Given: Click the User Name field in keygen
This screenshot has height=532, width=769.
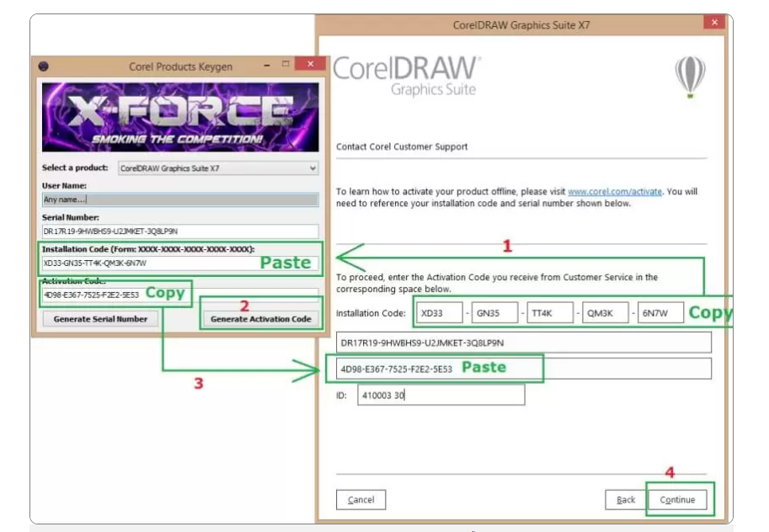Looking at the screenshot, I should coord(180,199).
